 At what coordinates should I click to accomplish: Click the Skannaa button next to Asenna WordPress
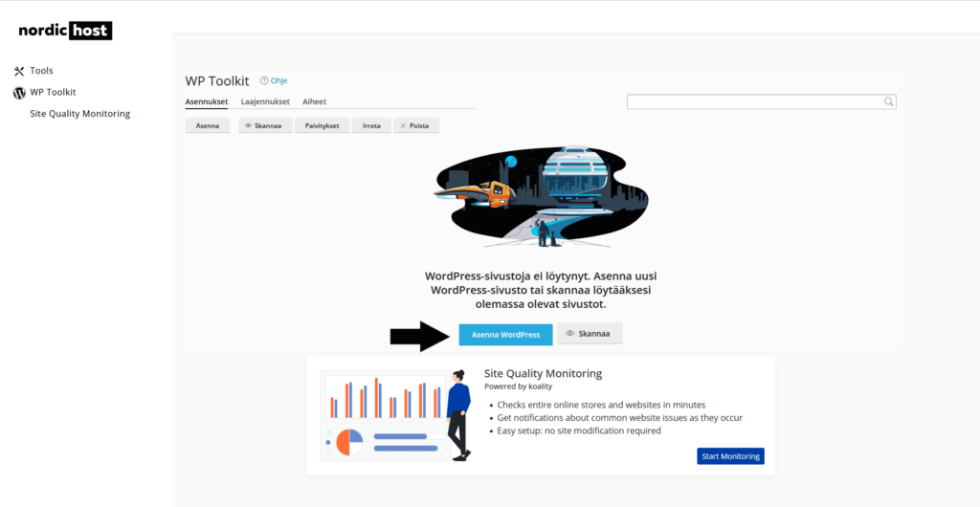(x=590, y=334)
